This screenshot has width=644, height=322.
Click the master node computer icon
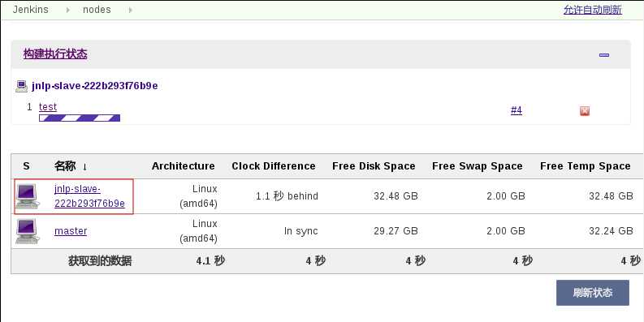(28, 231)
